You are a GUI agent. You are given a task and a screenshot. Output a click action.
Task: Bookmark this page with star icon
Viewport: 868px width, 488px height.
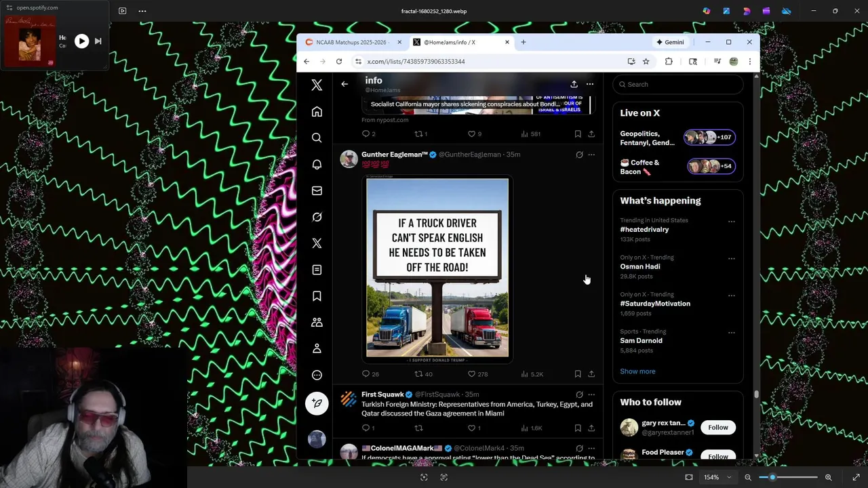pos(646,62)
